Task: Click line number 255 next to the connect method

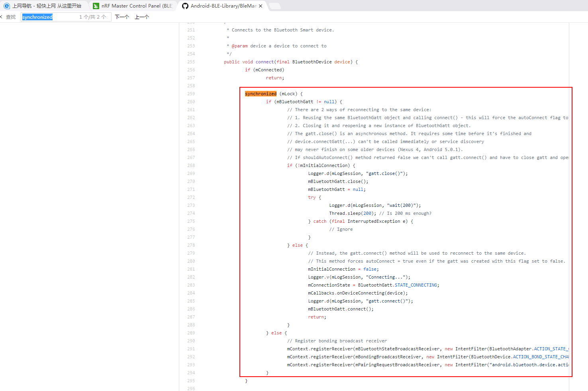Action: pyautogui.click(x=191, y=62)
